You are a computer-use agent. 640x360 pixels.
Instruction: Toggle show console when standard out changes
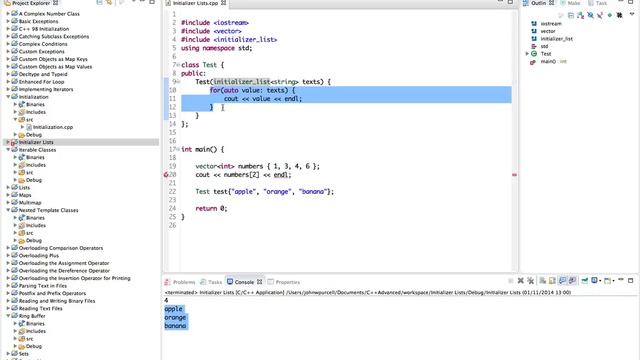[562, 281]
